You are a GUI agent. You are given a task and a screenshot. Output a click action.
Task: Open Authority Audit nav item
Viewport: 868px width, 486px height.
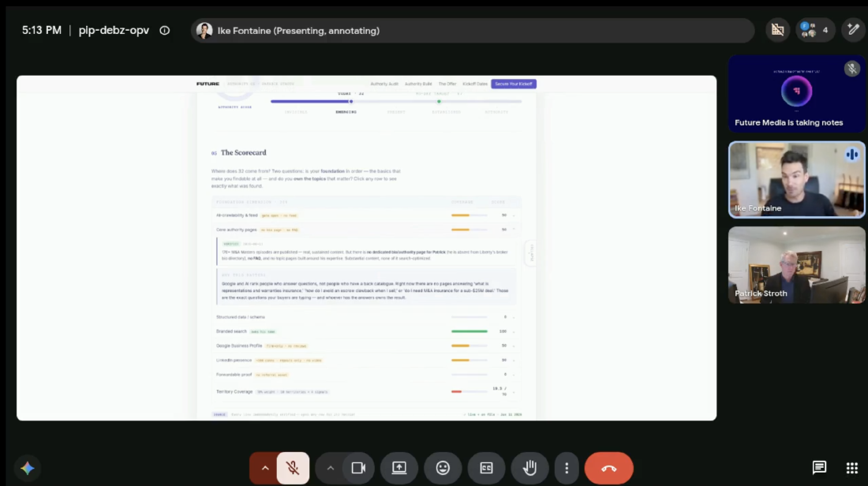[384, 84]
